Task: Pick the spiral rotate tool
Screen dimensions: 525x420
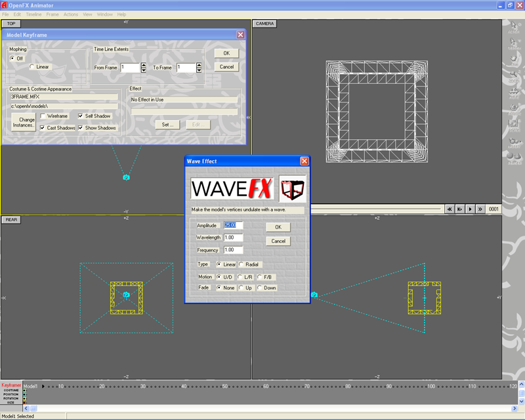Action: (514, 108)
